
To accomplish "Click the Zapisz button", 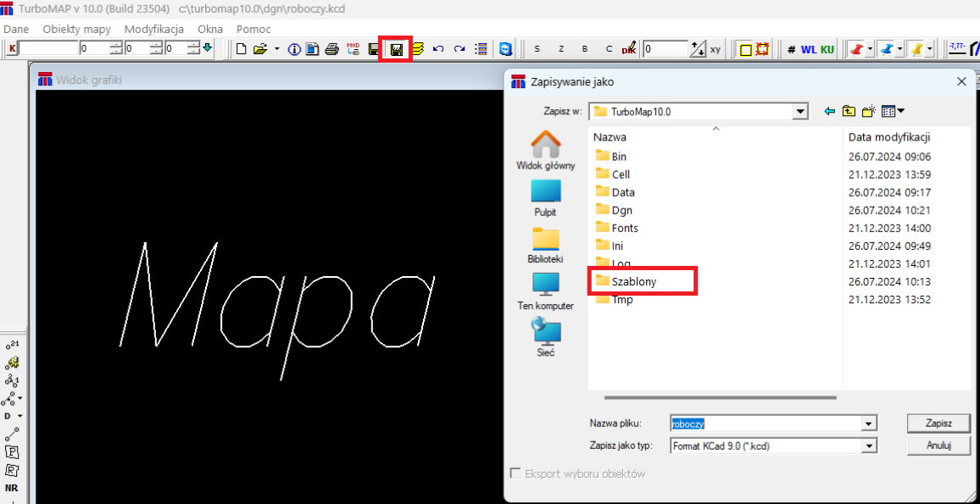I will [938, 423].
